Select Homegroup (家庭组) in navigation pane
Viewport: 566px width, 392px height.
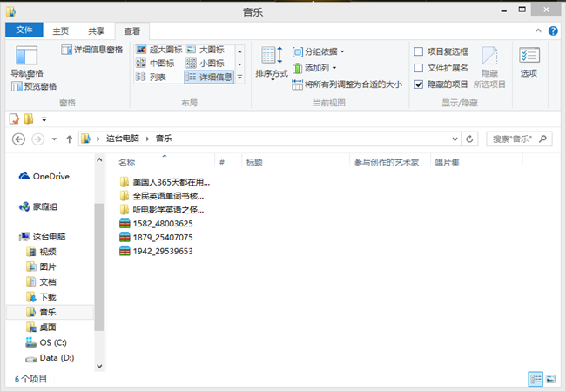(38, 206)
